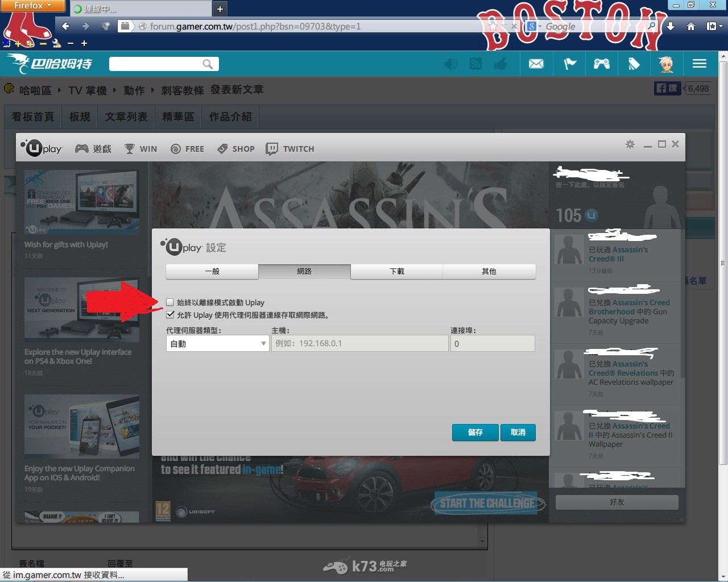
Task: Click the 哈啦區 breadcrumb link
Action: [35, 90]
